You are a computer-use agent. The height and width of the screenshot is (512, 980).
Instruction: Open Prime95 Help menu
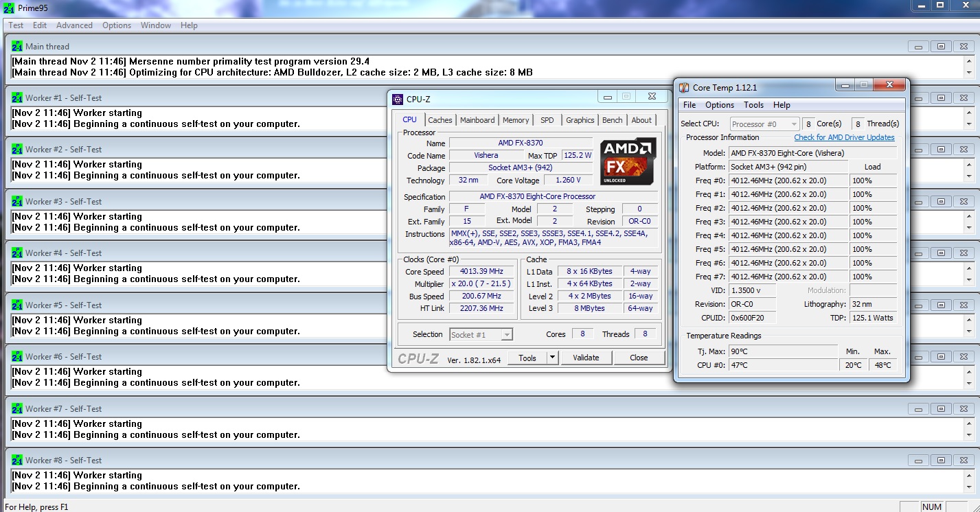tap(189, 25)
